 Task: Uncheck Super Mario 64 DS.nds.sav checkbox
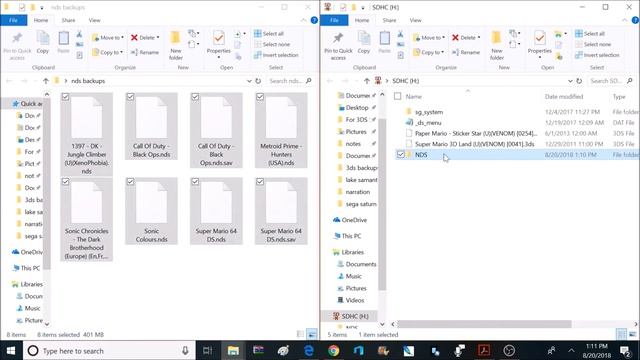260,182
